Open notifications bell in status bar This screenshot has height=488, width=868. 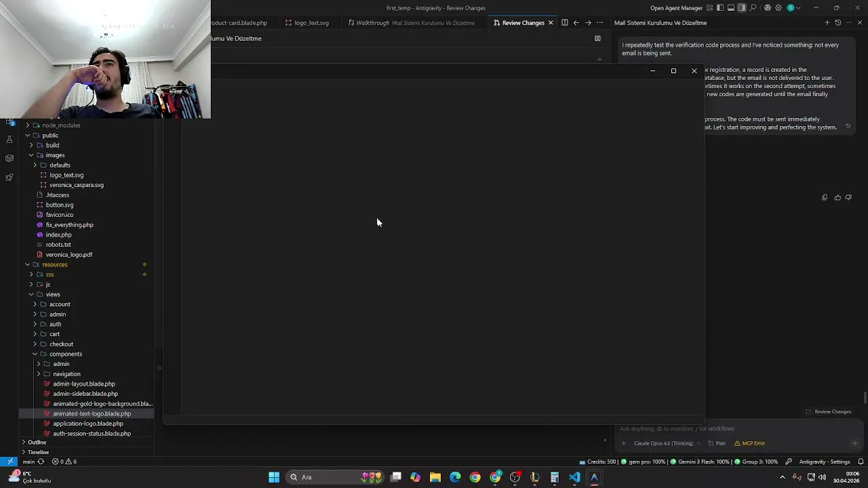[861, 462]
